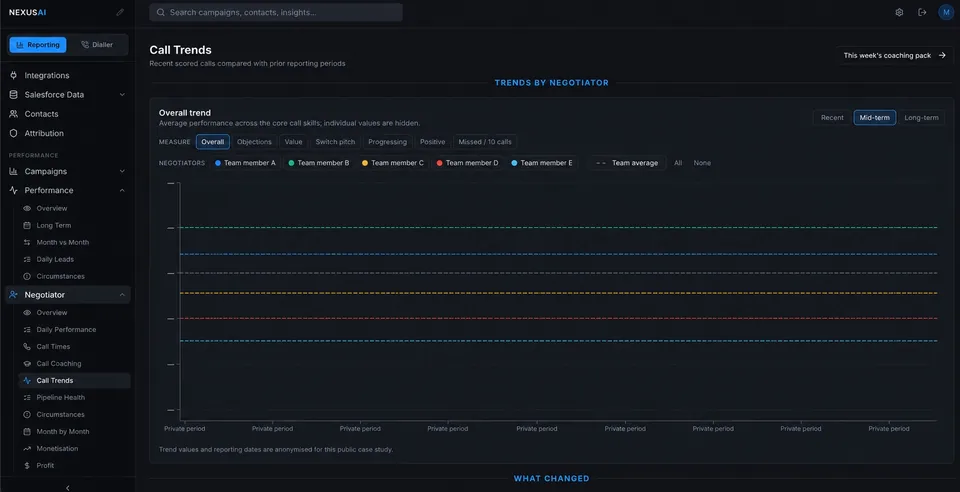Toggle Team member B series

point(318,163)
